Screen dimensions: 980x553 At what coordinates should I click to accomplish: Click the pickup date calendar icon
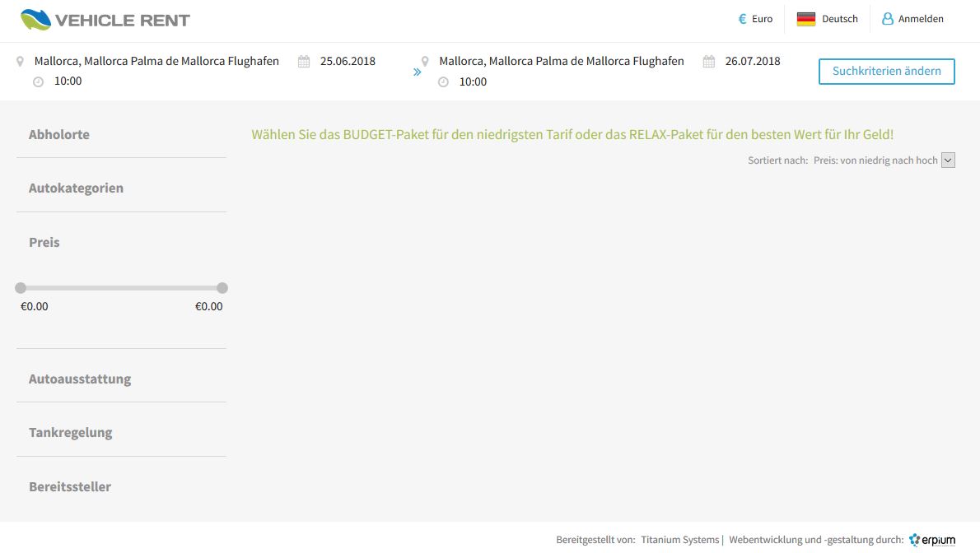tap(304, 62)
